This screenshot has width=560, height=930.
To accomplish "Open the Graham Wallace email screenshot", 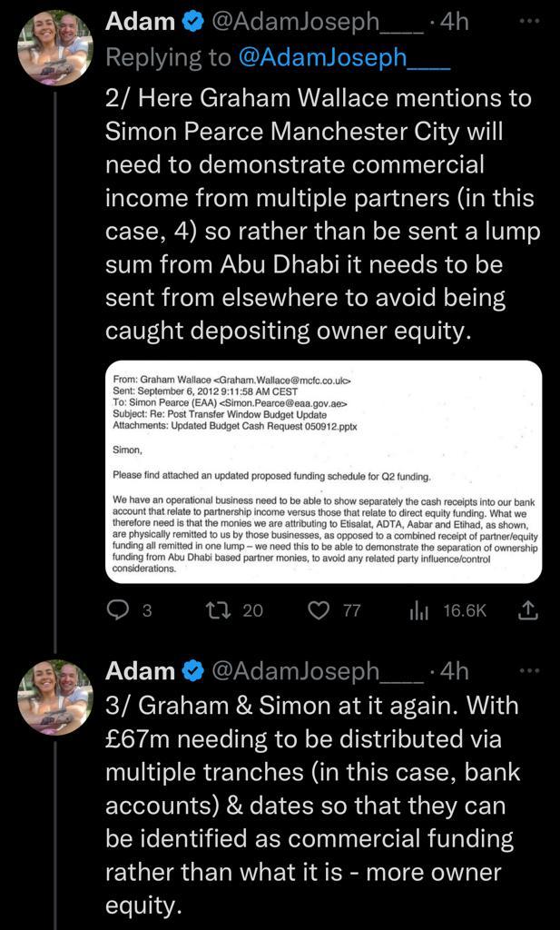I will click(x=323, y=472).
